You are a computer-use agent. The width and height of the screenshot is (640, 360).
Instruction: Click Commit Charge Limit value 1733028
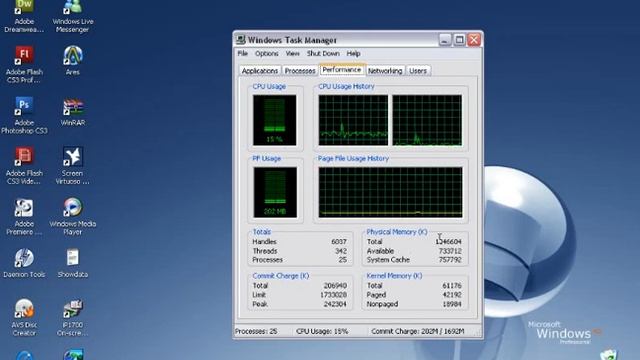(x=333, y=295)
